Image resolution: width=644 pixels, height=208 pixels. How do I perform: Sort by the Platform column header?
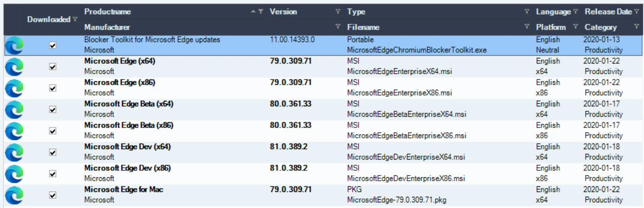pyautogui.click(x=551, y=27)
